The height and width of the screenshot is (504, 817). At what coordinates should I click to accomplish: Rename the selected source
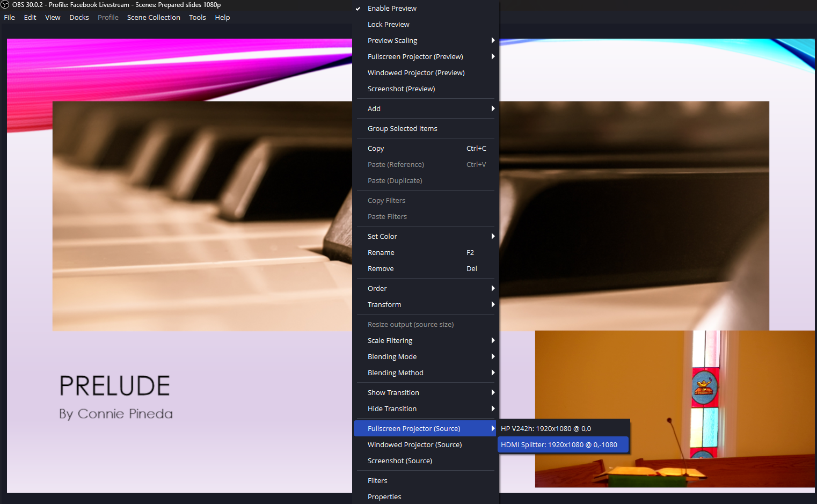(x=381, y=252)
